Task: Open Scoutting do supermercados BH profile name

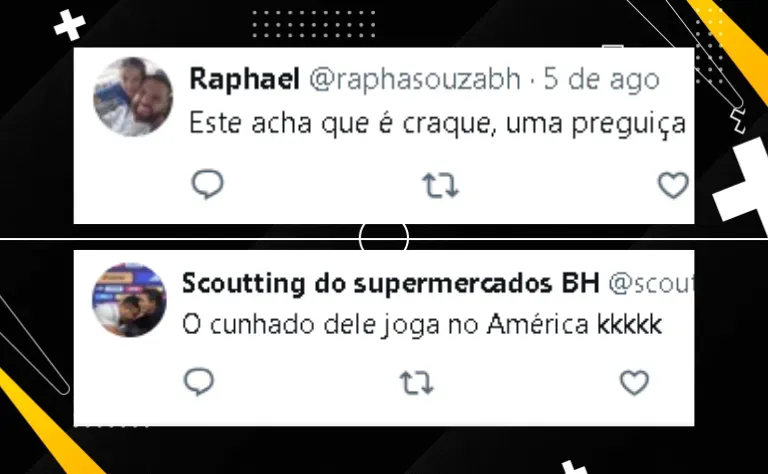Action: coord(391,283)
